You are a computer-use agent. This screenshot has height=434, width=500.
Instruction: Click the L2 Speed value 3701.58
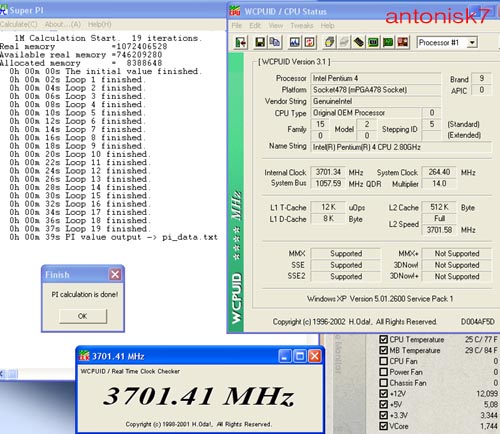(x=439, y=230)
